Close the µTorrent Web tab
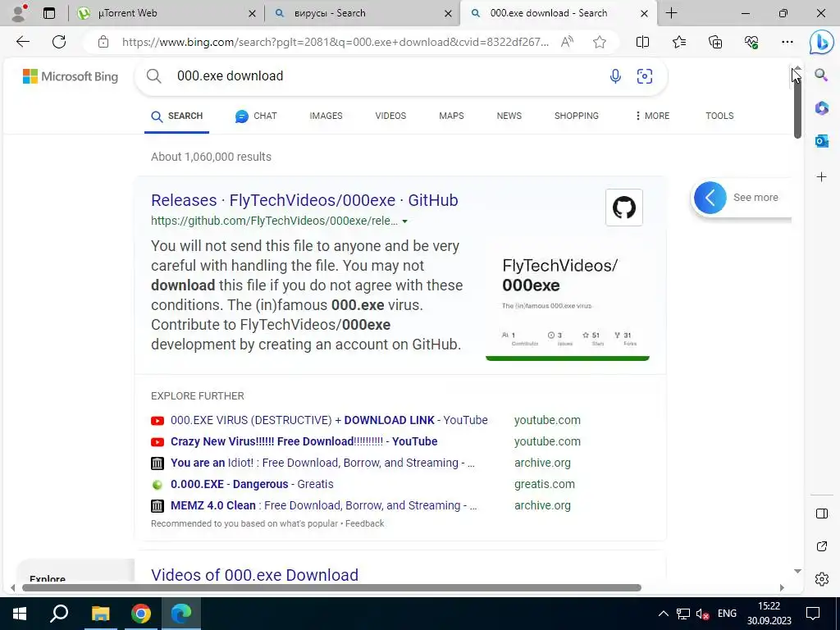 coord(252,14)
